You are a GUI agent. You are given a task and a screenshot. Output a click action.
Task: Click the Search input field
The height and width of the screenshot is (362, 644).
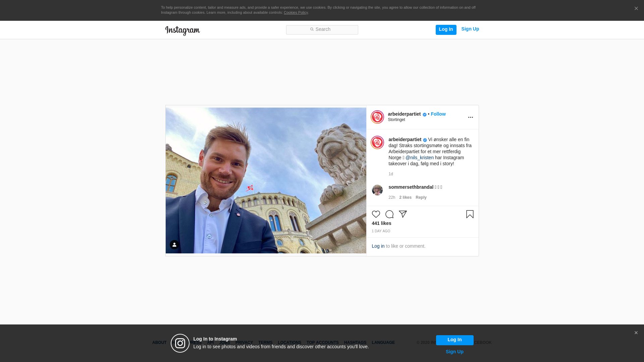(x=322, y=29)
